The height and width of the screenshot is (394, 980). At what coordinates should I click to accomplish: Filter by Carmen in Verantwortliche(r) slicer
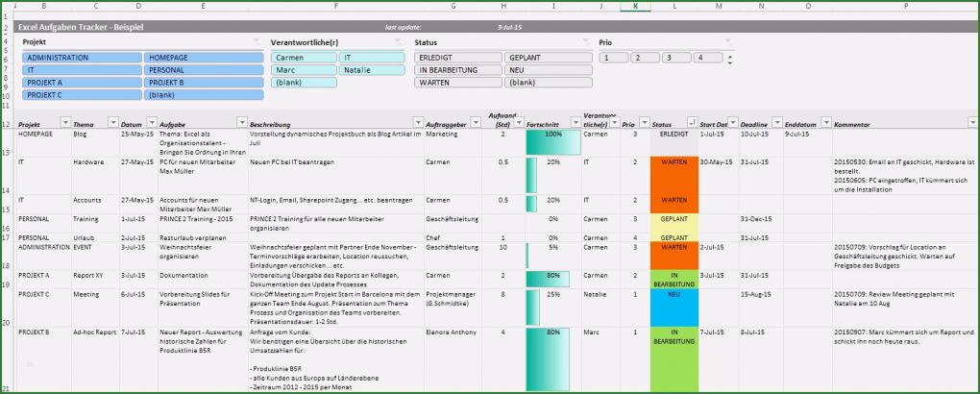pyautogui.click(x=304, y=58)
